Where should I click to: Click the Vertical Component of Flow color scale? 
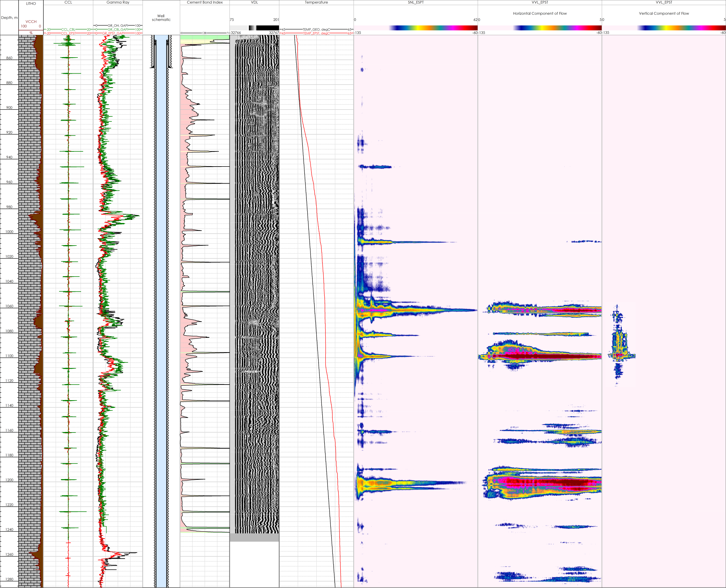coord(664,28)
